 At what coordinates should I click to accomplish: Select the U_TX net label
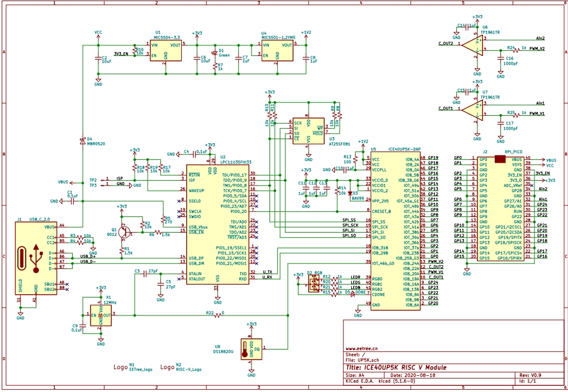(x=267, y=272)
